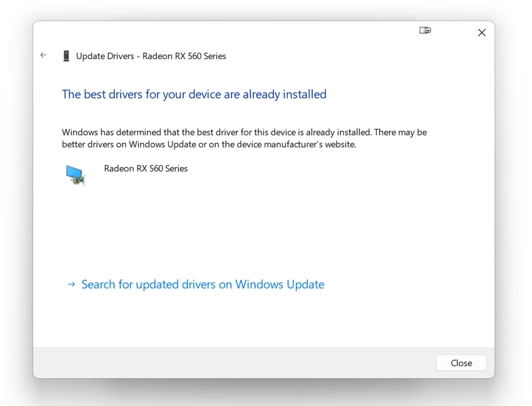532x406 pixels.
Task: Click the Update Drivers title text
Action: 150,56
